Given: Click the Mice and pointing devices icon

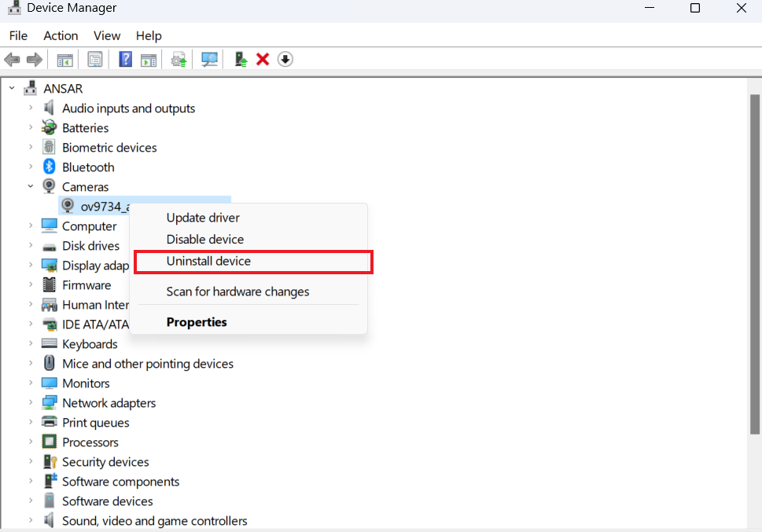Looking at the screenshot, I should (49, 363).
